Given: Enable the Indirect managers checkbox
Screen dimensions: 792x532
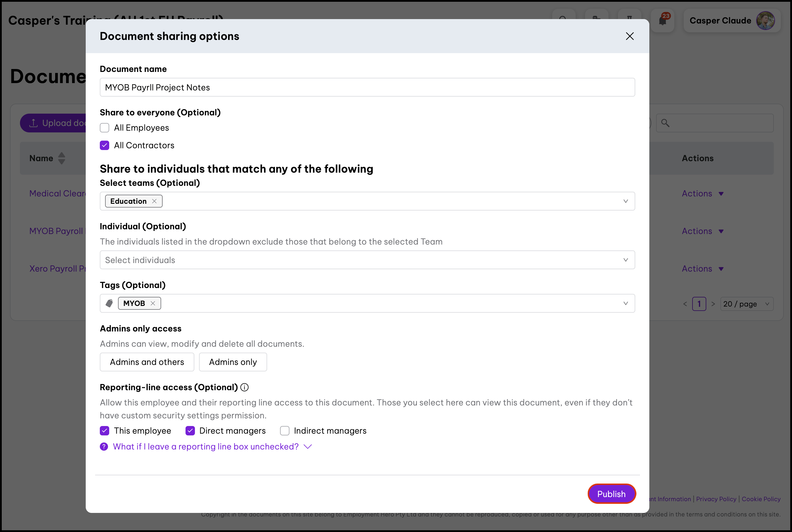Looking at the screenshot, I should coord(284,430).
